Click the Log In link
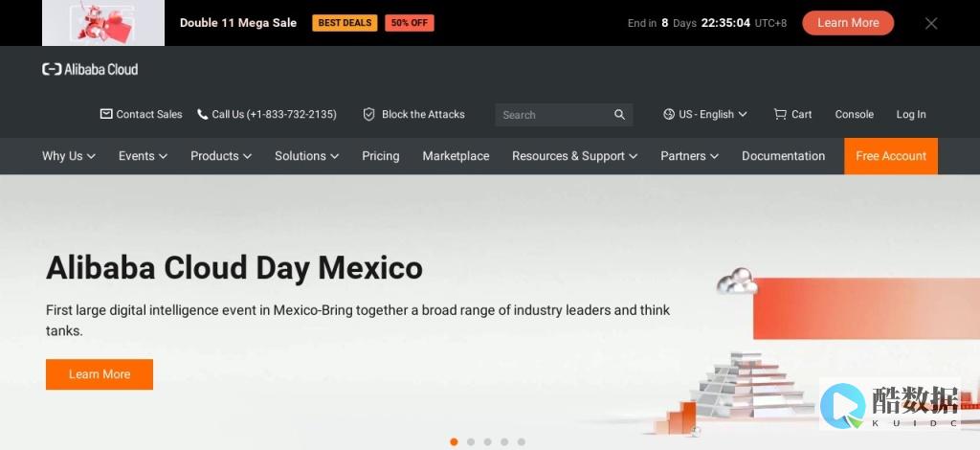This screenshot has width=980, height=450. (x=911, y=114)
